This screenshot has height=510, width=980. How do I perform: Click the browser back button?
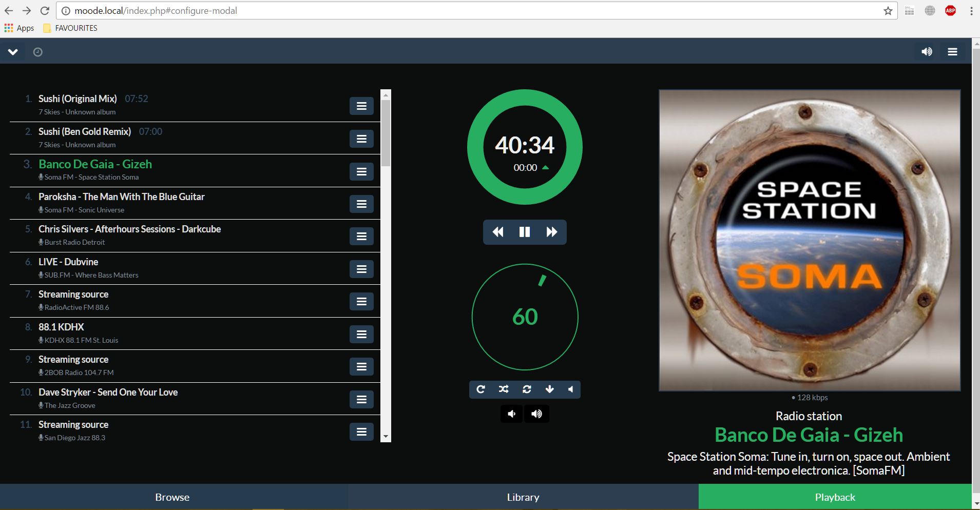(10, 10)
